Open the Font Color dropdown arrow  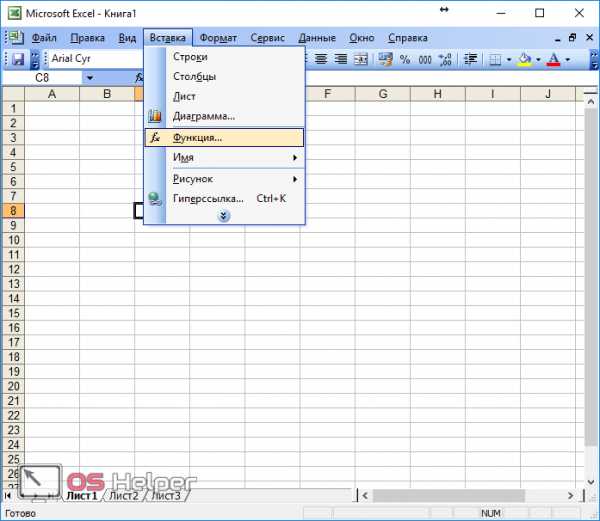[x=567, y=60]
